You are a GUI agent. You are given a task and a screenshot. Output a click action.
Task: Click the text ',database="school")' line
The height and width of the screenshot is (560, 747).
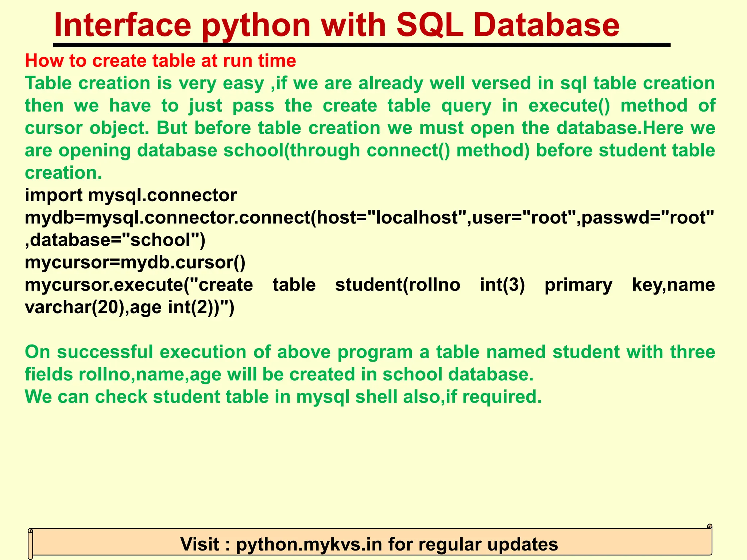pos(115,240)
